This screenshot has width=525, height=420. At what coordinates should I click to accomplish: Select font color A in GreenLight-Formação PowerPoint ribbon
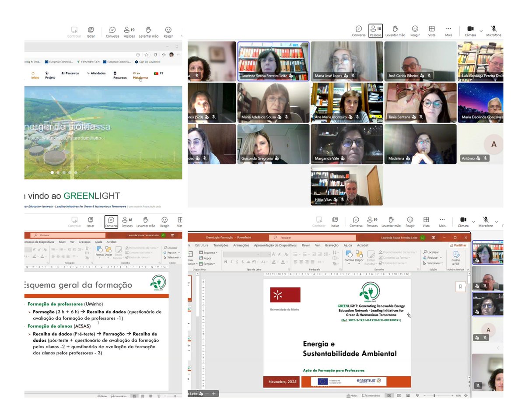(x=284, y=262)
